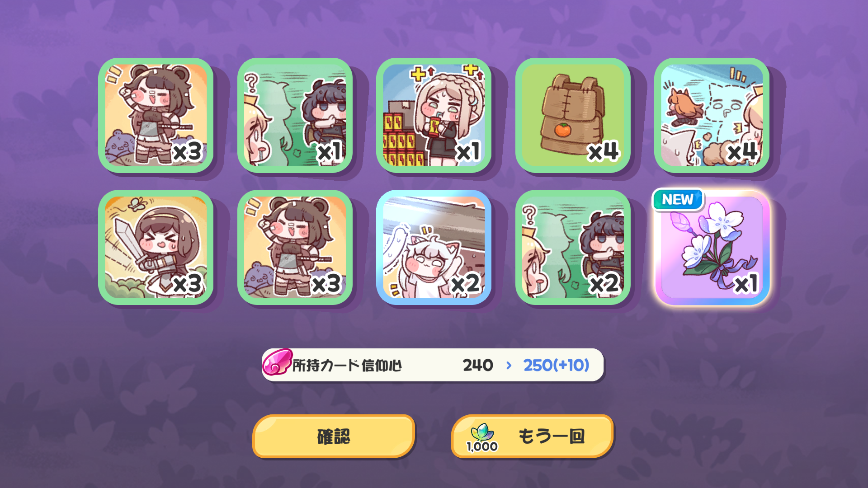Click the 250(+10) faith value
Viewport: 868px width, 488px height.
tap(557, 365)
